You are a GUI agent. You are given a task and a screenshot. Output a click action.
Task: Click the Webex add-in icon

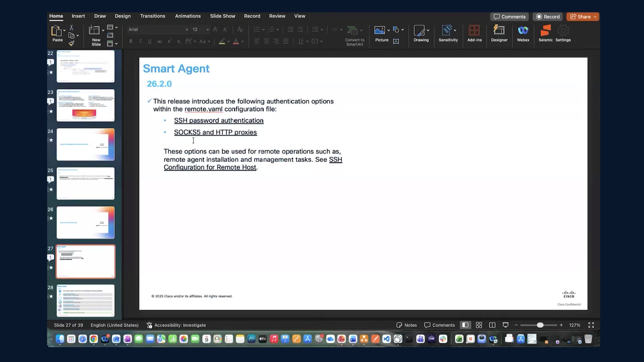[x=523, y=31]
